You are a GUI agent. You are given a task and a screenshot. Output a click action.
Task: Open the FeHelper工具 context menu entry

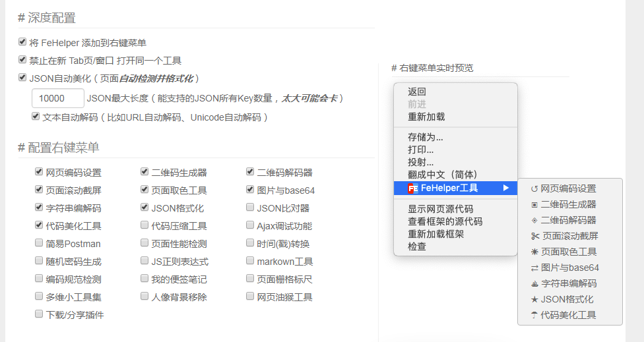(x=455, y=188)
